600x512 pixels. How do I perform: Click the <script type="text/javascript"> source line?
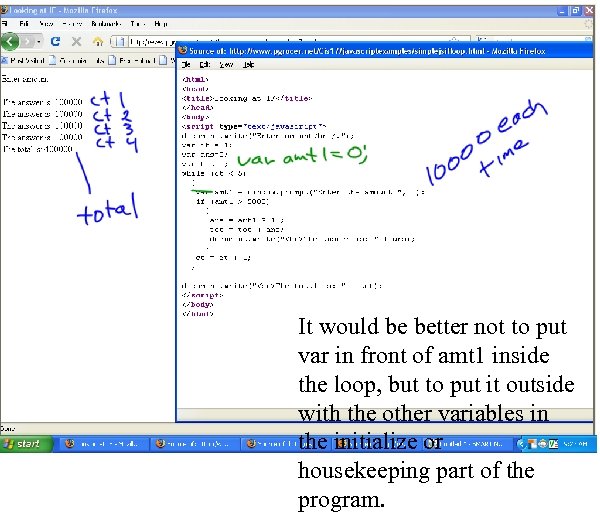pyautogui.click(x=254, y=126)
